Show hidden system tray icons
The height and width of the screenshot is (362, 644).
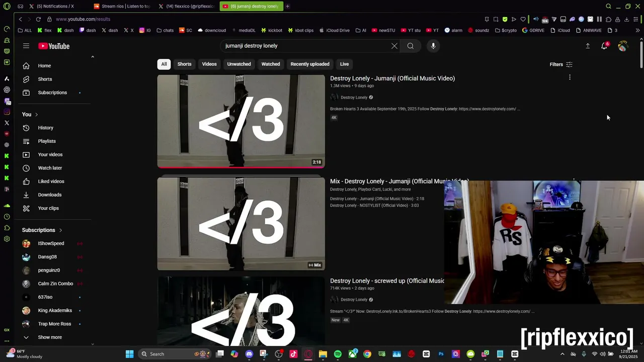562,354
